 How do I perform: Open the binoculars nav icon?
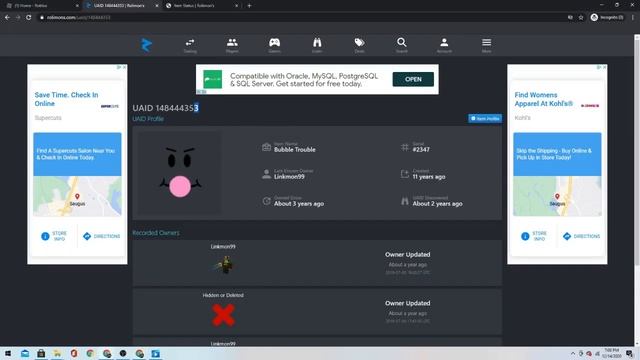pos(317,45)
